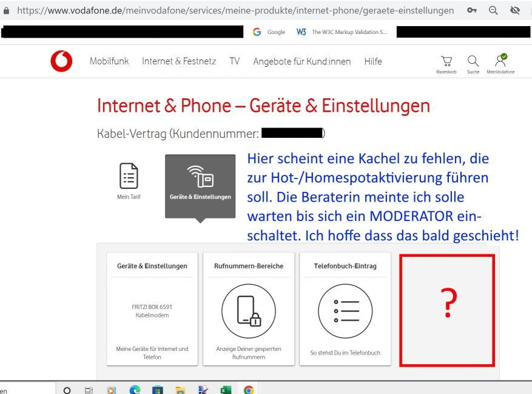The image size is (532, 394).
Task: Open the Mobilfunk menu
Action: pyautogui.click(x=109, y=61)
